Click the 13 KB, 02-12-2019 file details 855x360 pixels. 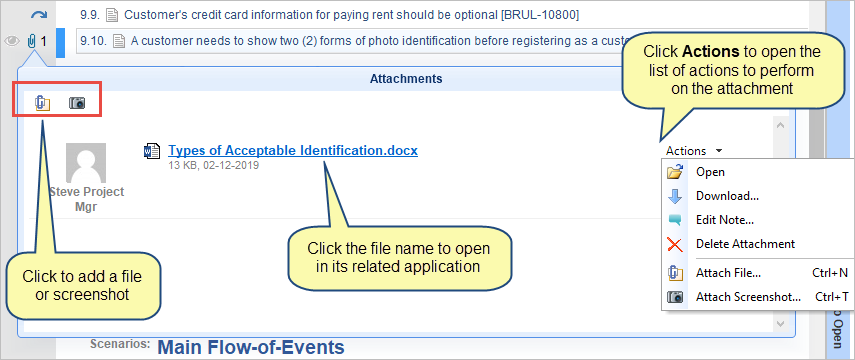[213, 165]
